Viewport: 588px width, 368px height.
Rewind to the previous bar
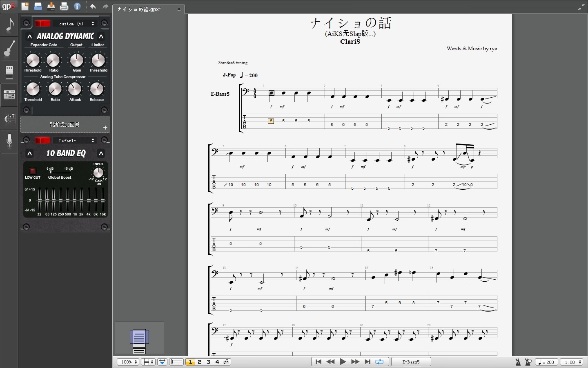pos(331,362)
